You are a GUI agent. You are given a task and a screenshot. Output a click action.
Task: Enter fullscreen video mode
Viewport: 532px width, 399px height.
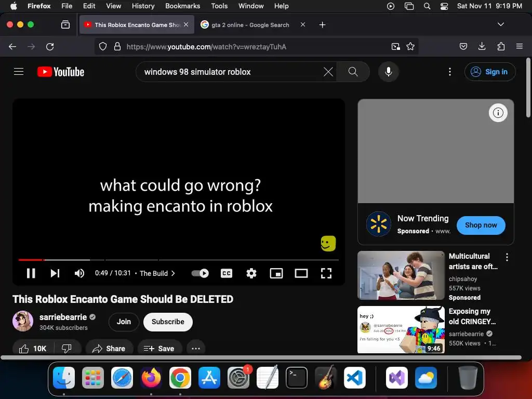click(326, 273)
